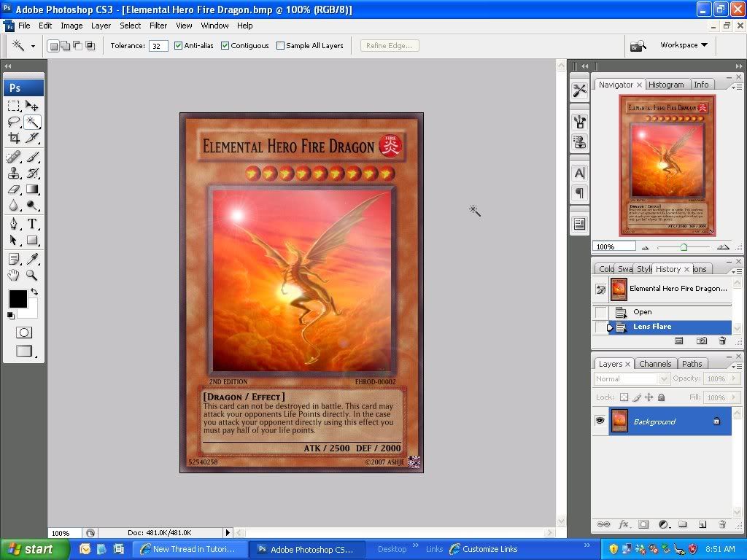
Task: Pick the Clone Stamp tool
Action: 14,173
